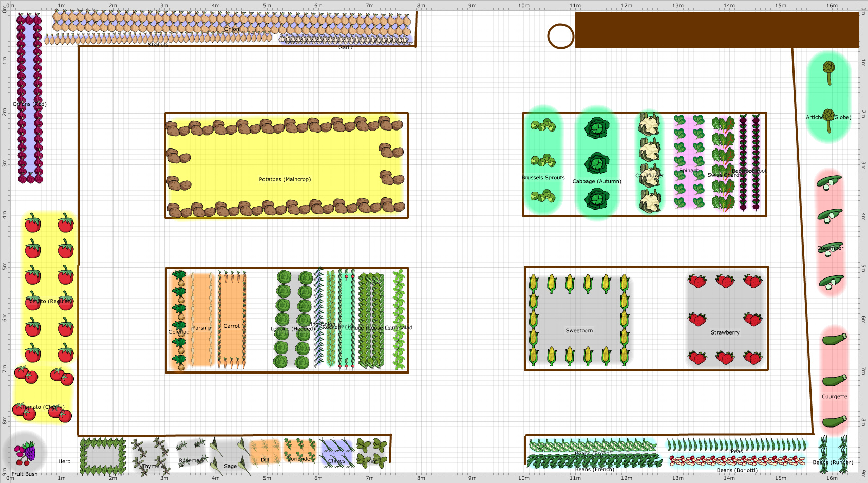Image resolution: width=868 pixels, height=483 pixels.
Task: Select the Herb label near Fruit Bush
Action: tap(65, 461)
